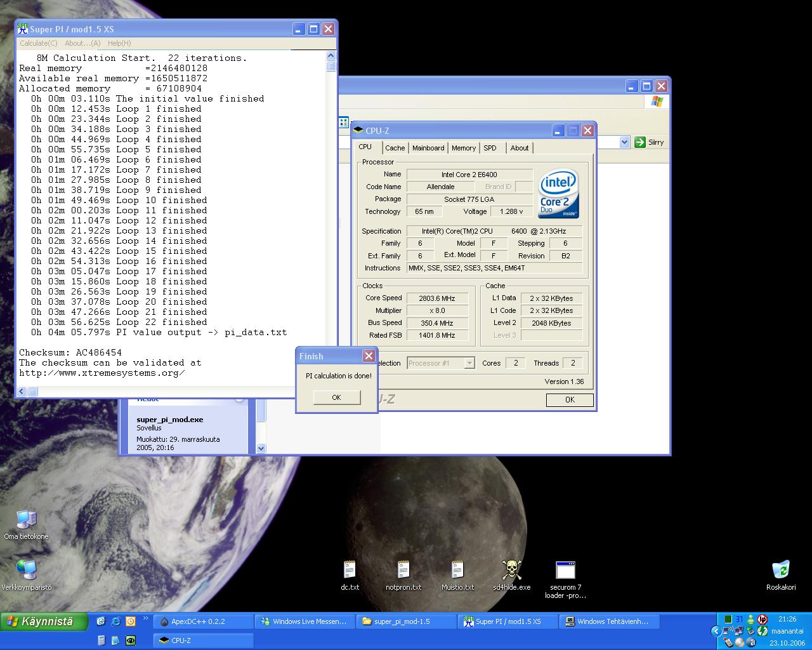The width and height of the screenshot is (812, 650).
Task: Click two-computers network connection tray icon
Action: point(739,631)
